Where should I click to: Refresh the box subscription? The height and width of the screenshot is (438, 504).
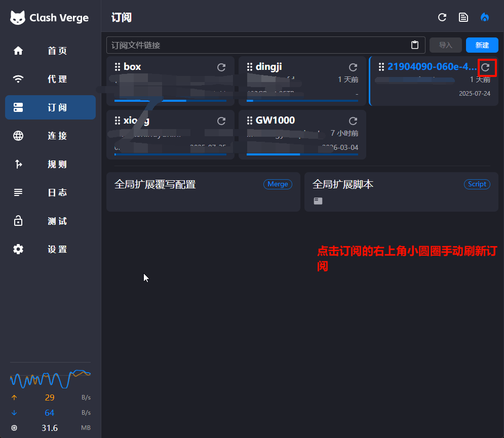pos(221,67)
